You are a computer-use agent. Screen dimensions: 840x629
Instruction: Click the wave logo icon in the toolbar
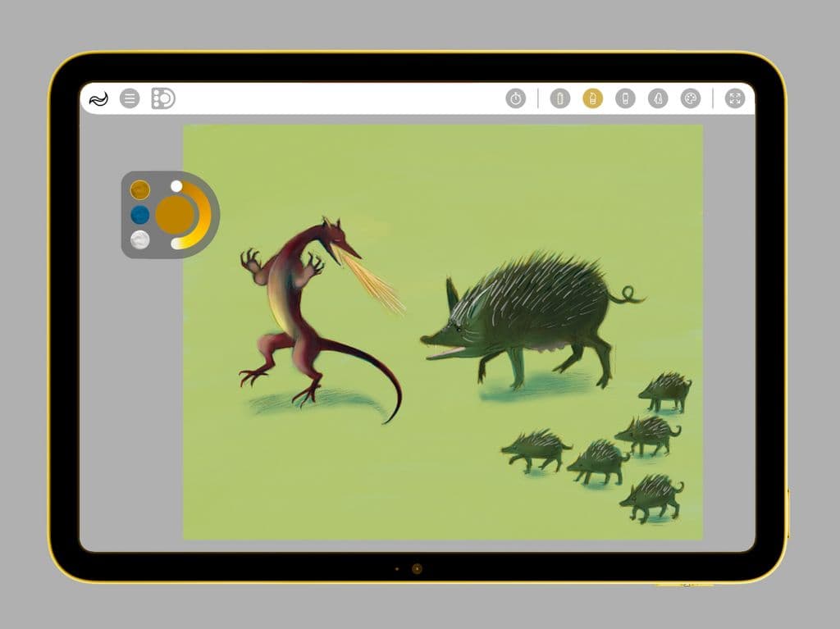[98, 98]
